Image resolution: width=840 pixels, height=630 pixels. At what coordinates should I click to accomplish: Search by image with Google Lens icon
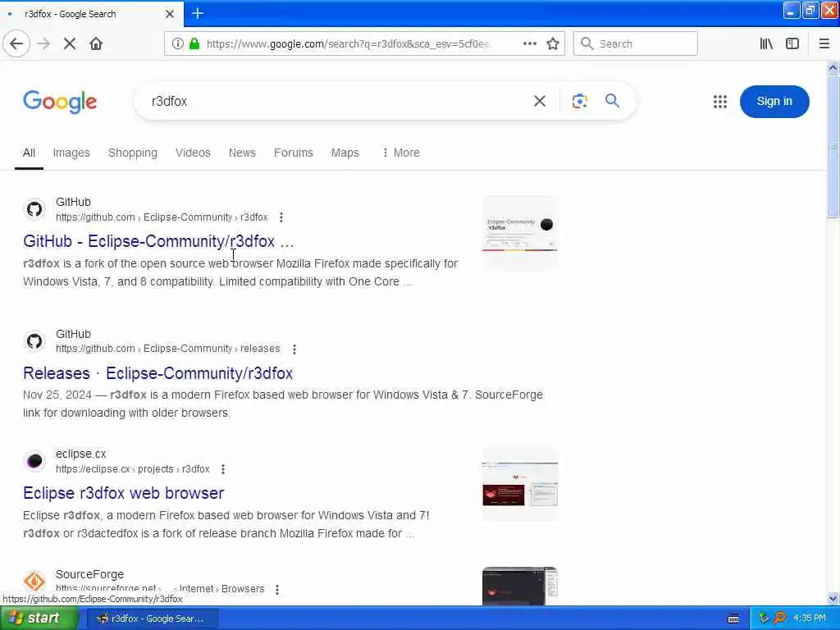pos(580,101)
